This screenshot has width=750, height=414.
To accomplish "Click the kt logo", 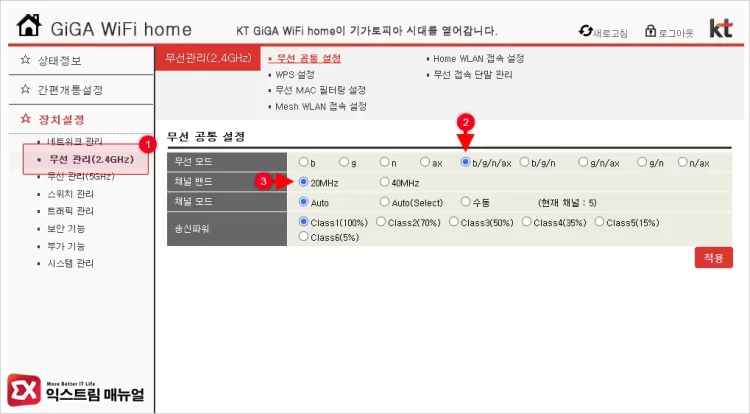I will tap(720, 28).
